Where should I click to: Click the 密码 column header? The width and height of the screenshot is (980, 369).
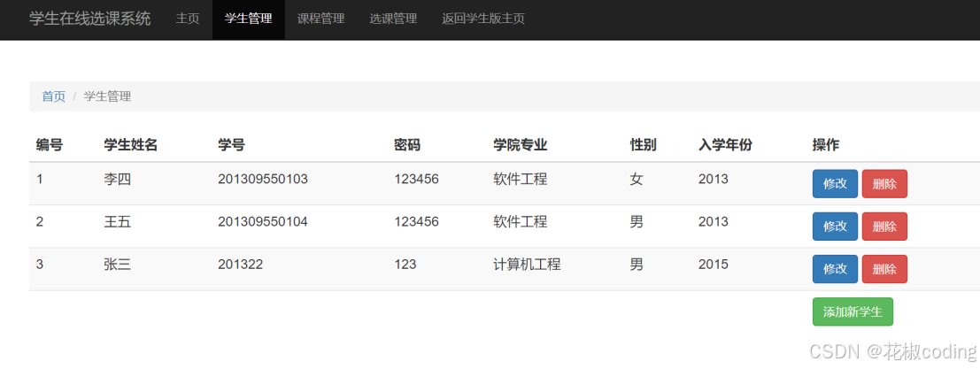[407, 145]
